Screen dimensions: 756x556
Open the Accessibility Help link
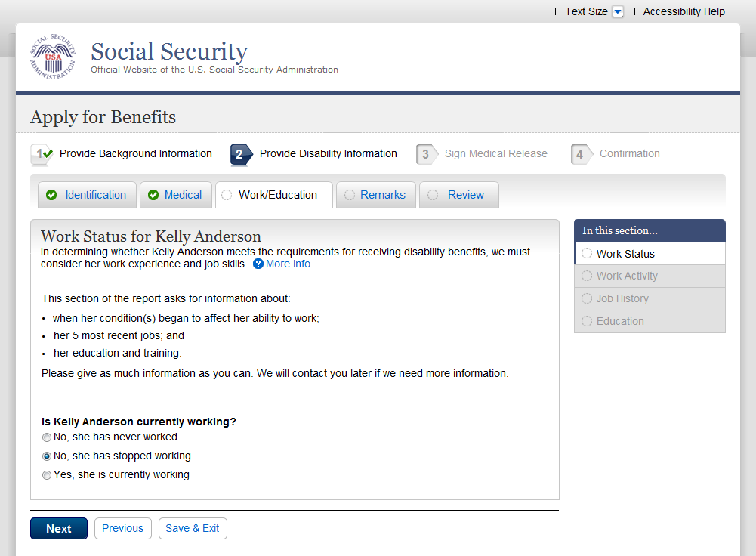point(683,11)
